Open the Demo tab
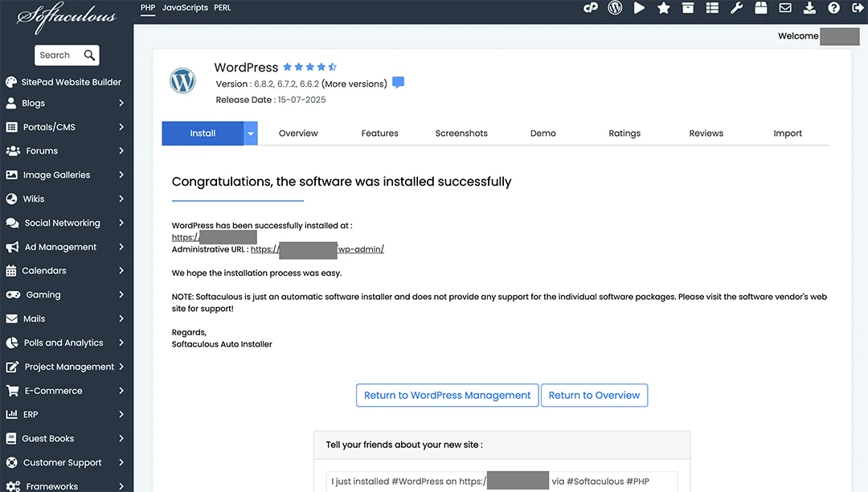 543,133
